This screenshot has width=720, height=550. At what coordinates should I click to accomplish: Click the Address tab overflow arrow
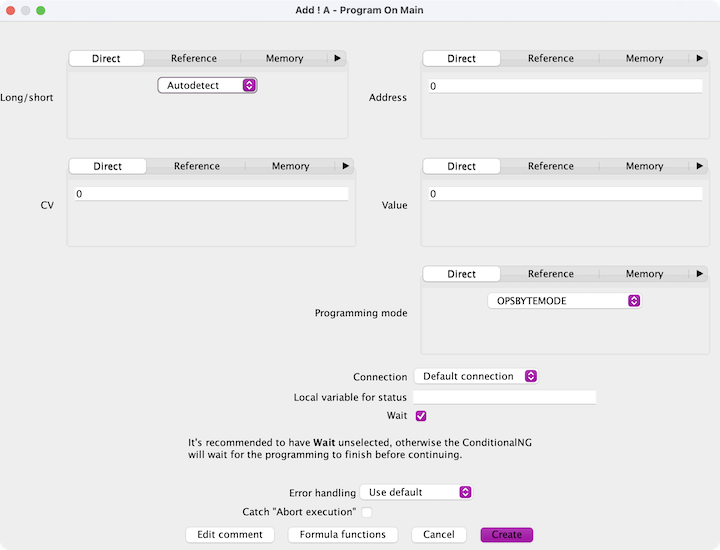click(698, 59)
